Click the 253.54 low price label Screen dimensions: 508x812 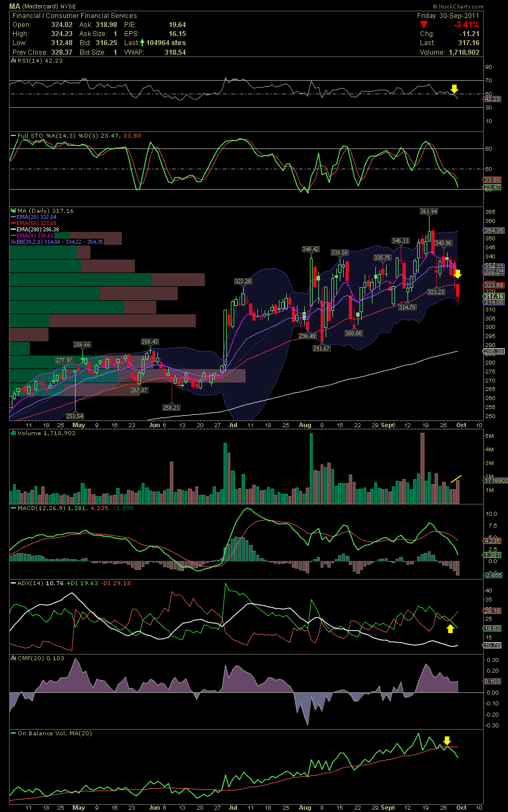click(x=75, y=416)
